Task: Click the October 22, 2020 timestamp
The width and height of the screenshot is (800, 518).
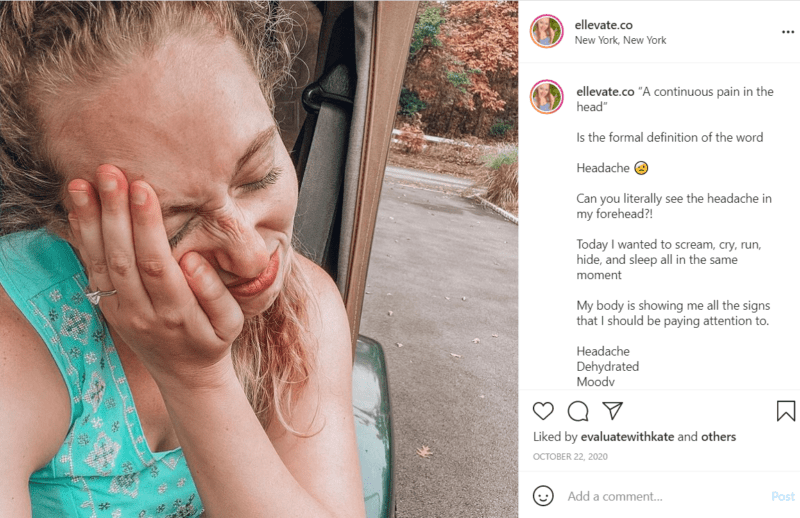Action: (x=571, y=457)
